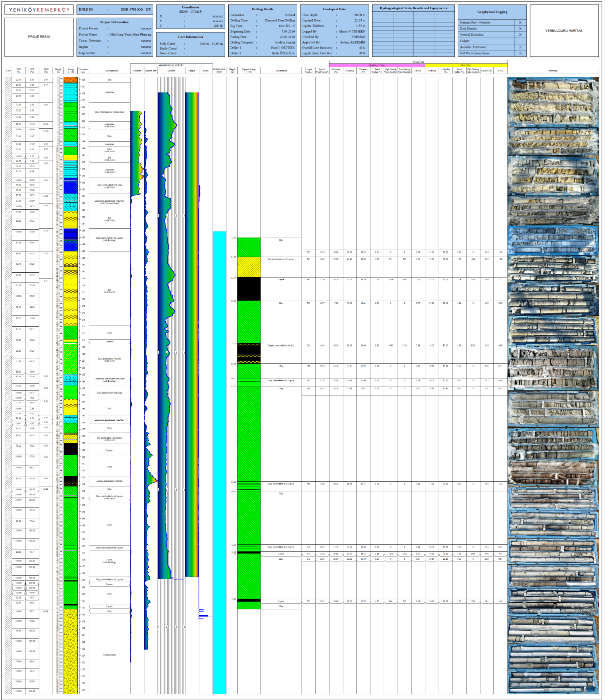Check the empty Caliper logging box
610x700 pixels.
point(520,41)
